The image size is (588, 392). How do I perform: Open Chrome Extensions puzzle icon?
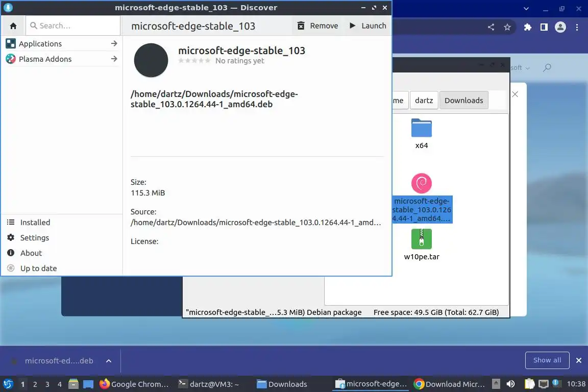coord(528,27)
